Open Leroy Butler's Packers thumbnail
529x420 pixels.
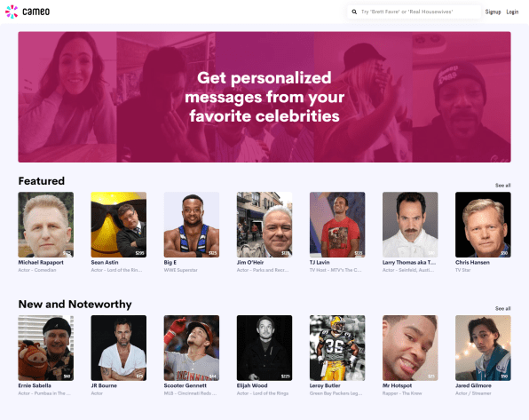tap(337, 348)
